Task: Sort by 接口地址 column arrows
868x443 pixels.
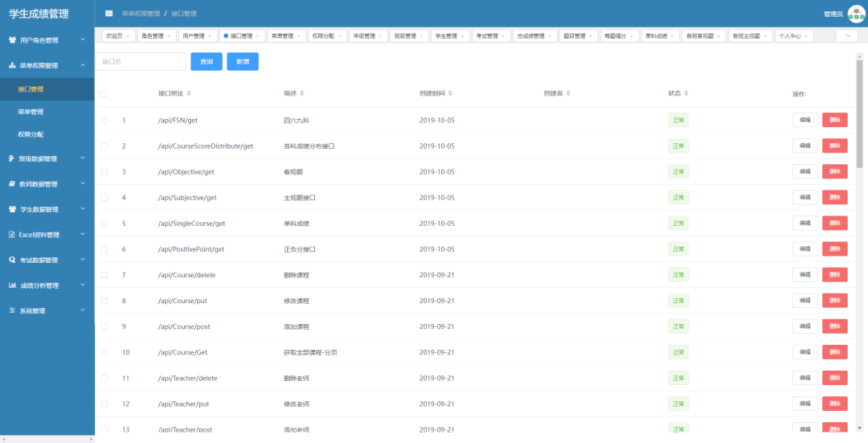Action: click(189, 93)
